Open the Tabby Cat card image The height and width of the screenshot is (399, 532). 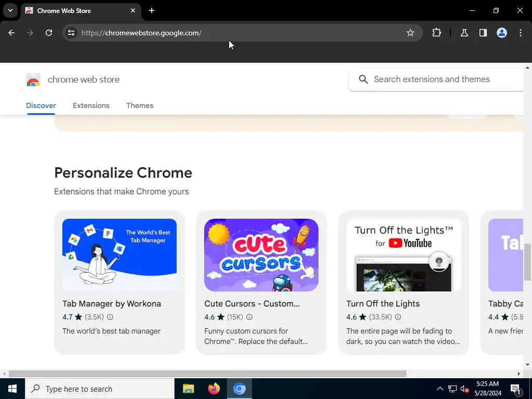tap(506, 255)
